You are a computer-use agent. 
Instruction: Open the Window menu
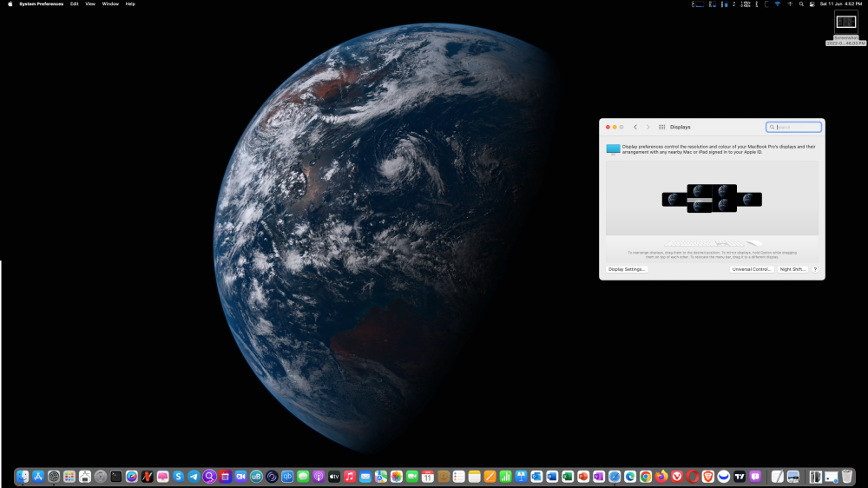click(110, 3)
